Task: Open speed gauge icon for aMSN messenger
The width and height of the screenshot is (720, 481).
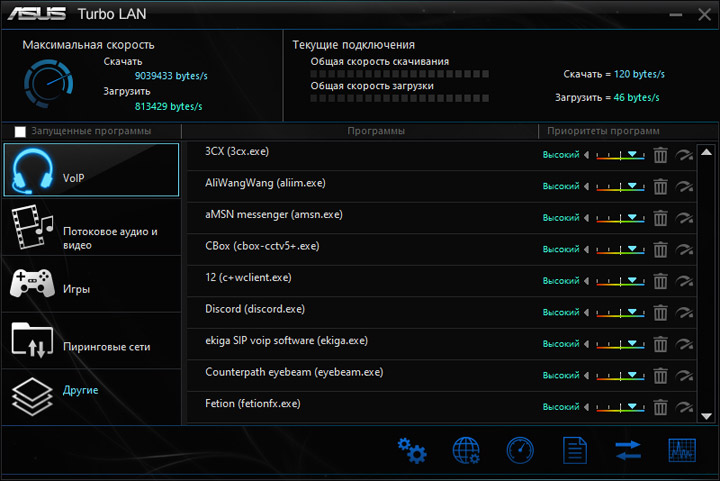Action: pyautogui.click(x=684, y=218)
